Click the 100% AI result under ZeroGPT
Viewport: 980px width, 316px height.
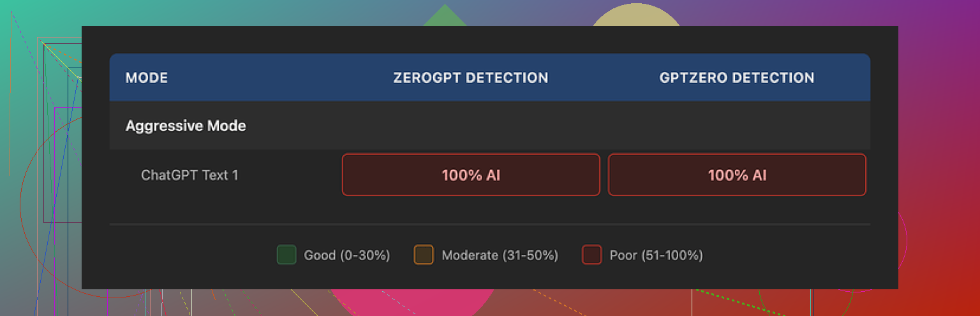471,175
